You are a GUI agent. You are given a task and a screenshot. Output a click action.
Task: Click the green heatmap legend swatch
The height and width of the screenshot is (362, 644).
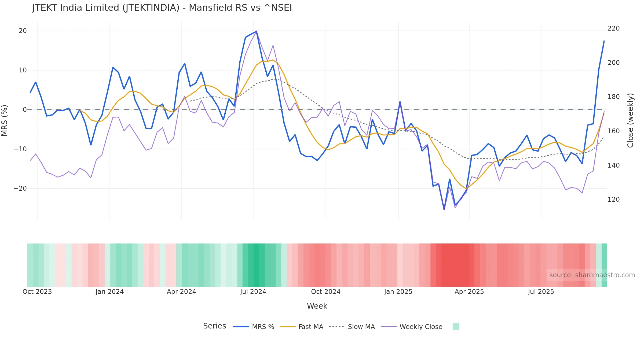(456, 327)
